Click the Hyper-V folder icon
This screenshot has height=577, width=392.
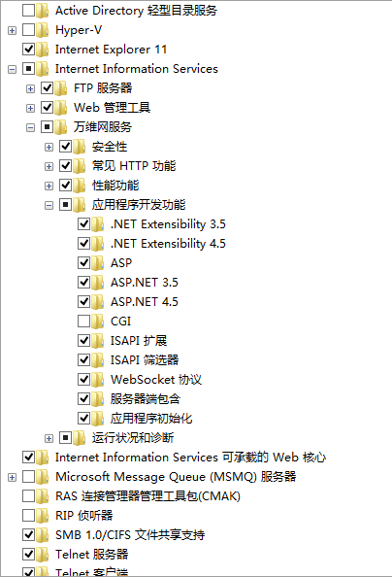(x=43, y=30)
